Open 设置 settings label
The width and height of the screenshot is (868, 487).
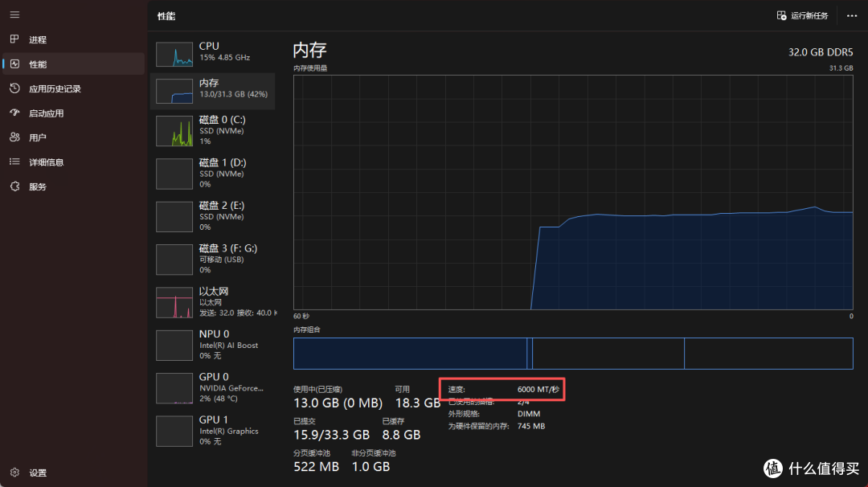(x=38, y=473)
